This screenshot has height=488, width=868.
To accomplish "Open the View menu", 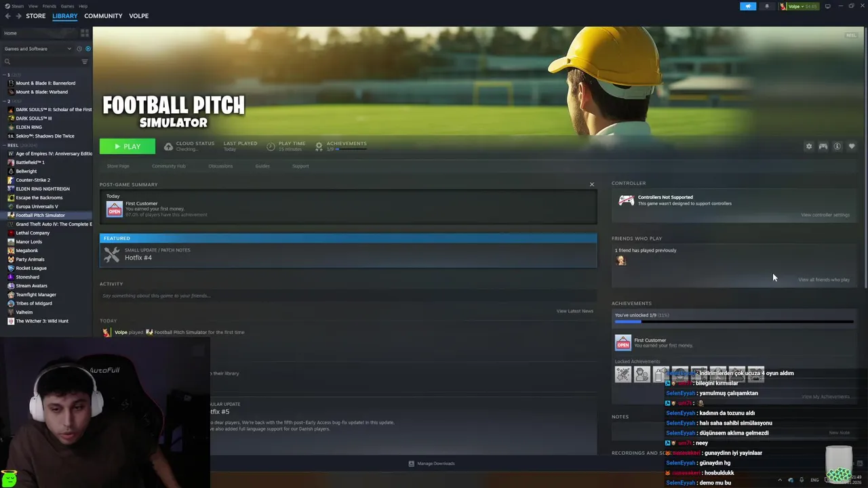I will tap(33, 6).
